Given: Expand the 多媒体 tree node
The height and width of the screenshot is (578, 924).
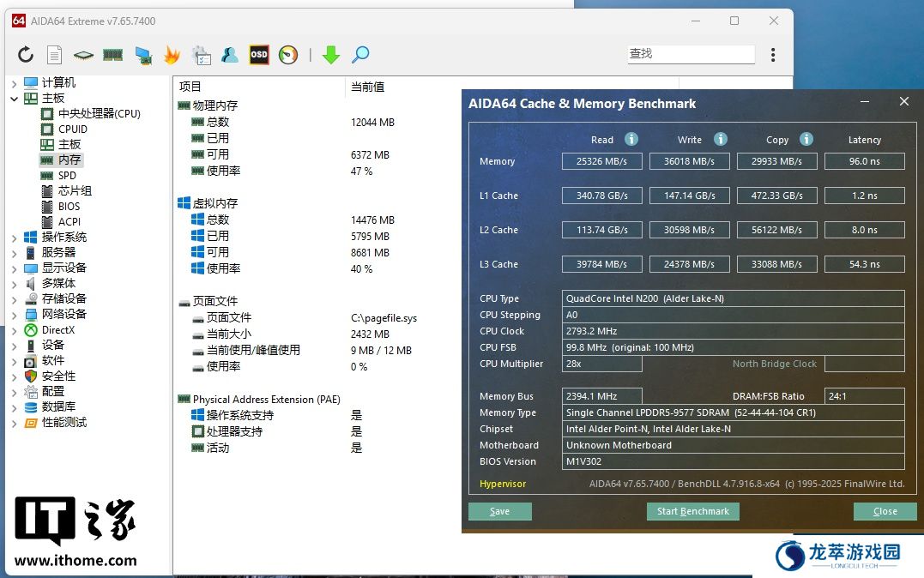Looking at the screenshot, I should coord(14,284).
